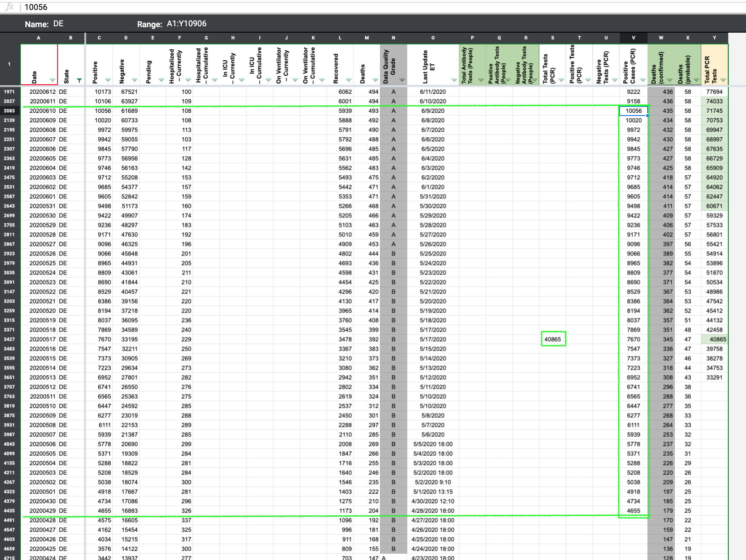Click Last Update cell 4/30/2020 12:10

(433, 501)
